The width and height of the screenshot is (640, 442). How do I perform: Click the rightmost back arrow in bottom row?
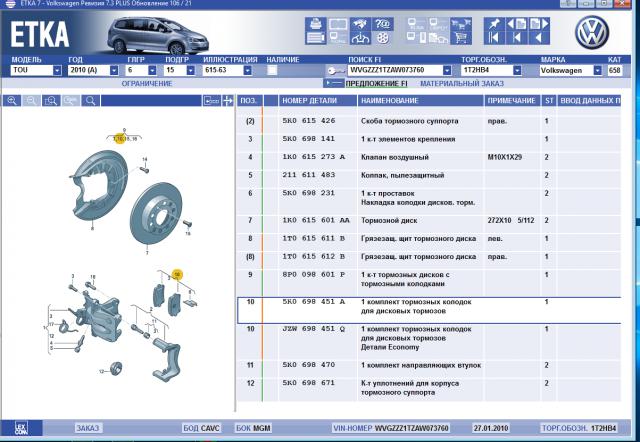(x=539, y=38)
